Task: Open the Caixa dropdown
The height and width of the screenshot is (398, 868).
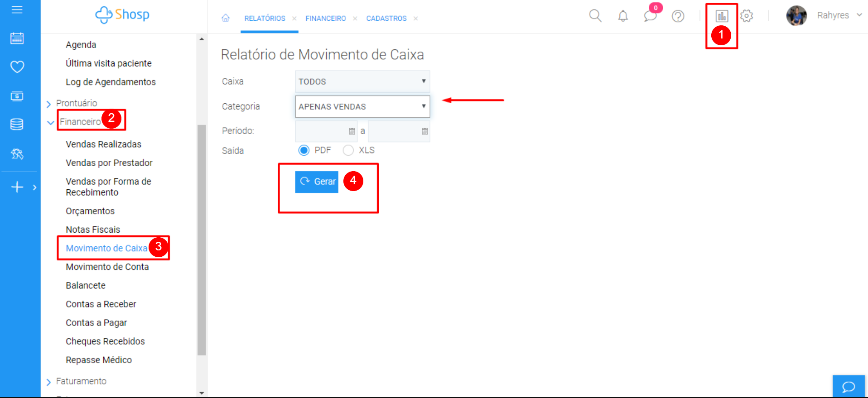Action: coord(362,82)
